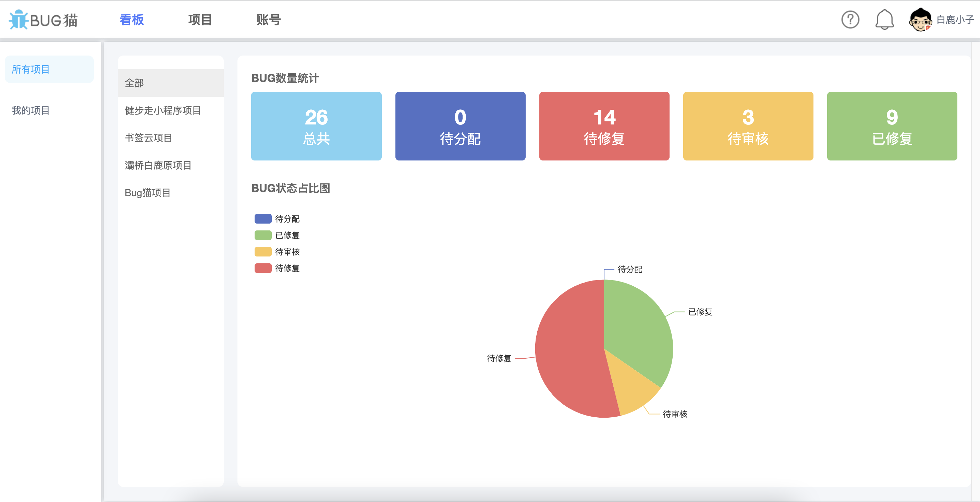Select Bug猫项目 in project list
980x502 pixels.
(x=147, y=193)
